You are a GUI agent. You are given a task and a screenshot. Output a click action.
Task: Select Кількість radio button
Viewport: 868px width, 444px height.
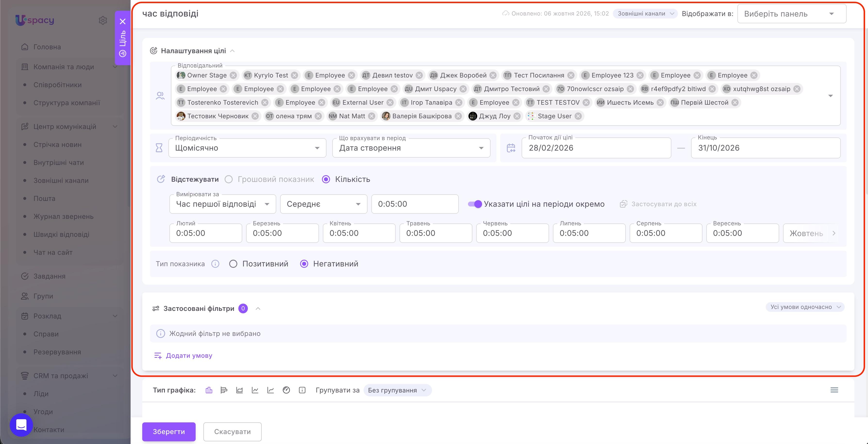pos(326,179)
